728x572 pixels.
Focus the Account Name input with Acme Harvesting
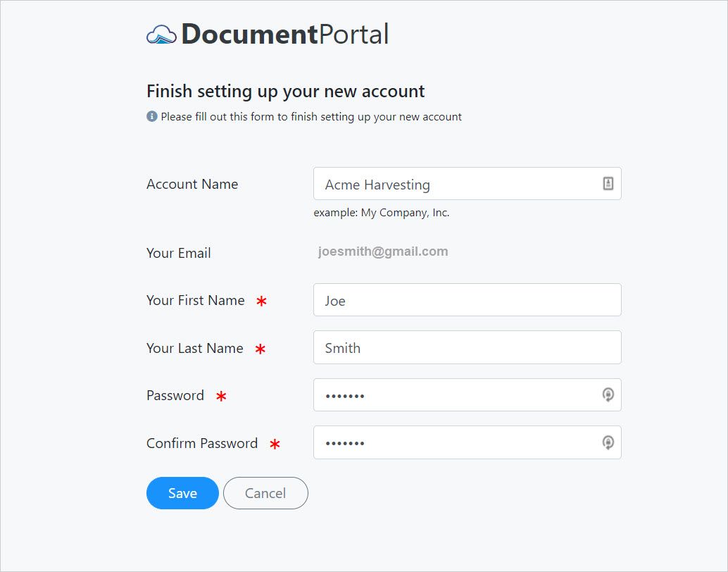click(x=467, y=184)
